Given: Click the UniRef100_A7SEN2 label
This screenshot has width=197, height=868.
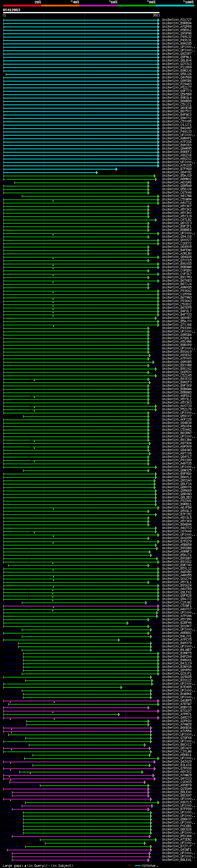Looking at the screenshot, I should (x=177, y=840).
